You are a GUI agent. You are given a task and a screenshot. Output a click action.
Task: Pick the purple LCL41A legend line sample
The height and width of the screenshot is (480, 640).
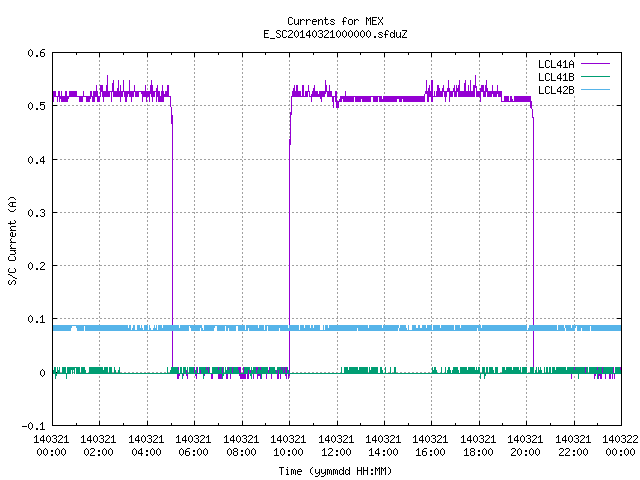click(595, 64)
